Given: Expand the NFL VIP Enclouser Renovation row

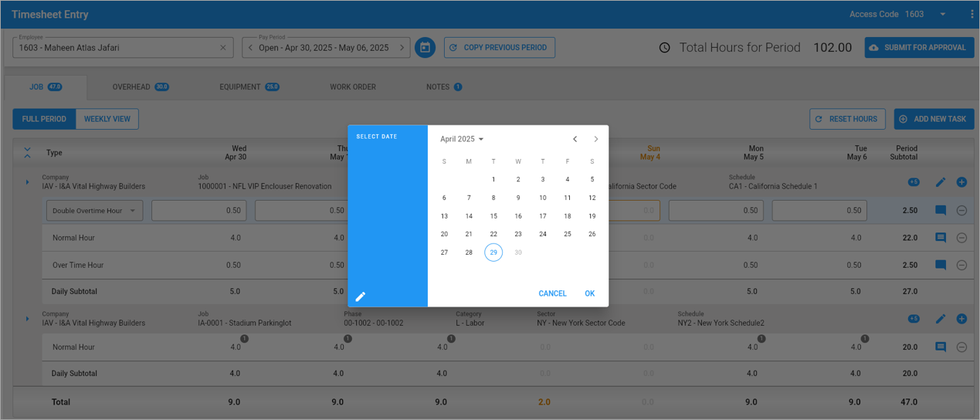Looking at the screenshot, I should (x=27, y=182).
